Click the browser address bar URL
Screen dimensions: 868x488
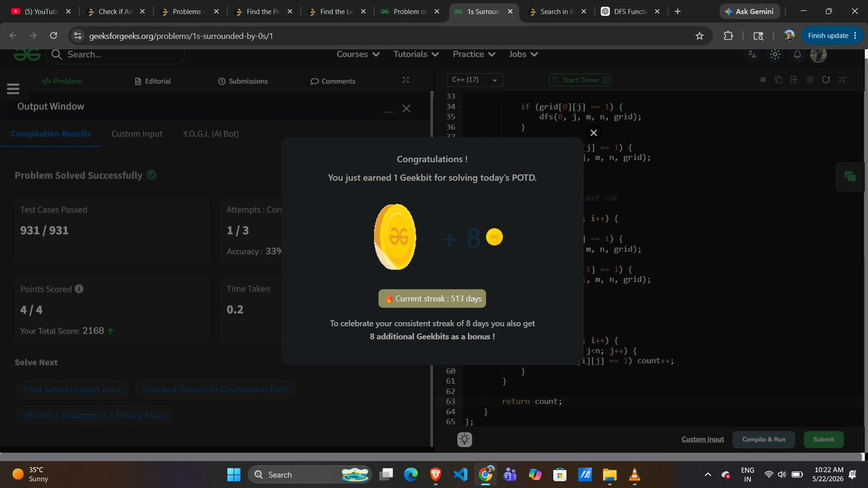181,35
